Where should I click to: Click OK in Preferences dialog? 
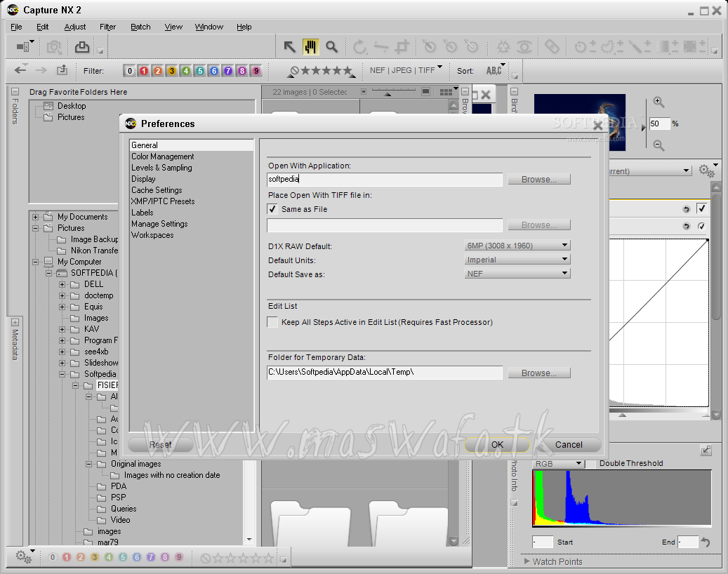(497, 445)
